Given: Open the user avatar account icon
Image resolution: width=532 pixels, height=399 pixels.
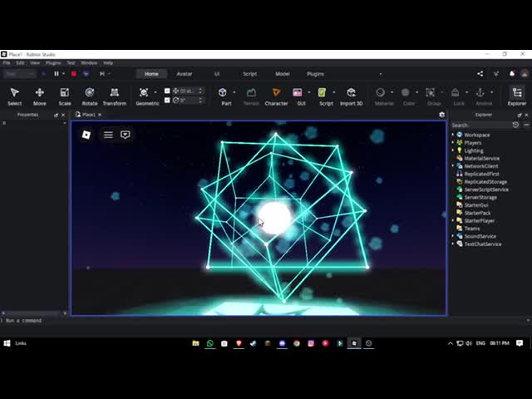Looking at the screenshot, I should [x=525, y=74].
